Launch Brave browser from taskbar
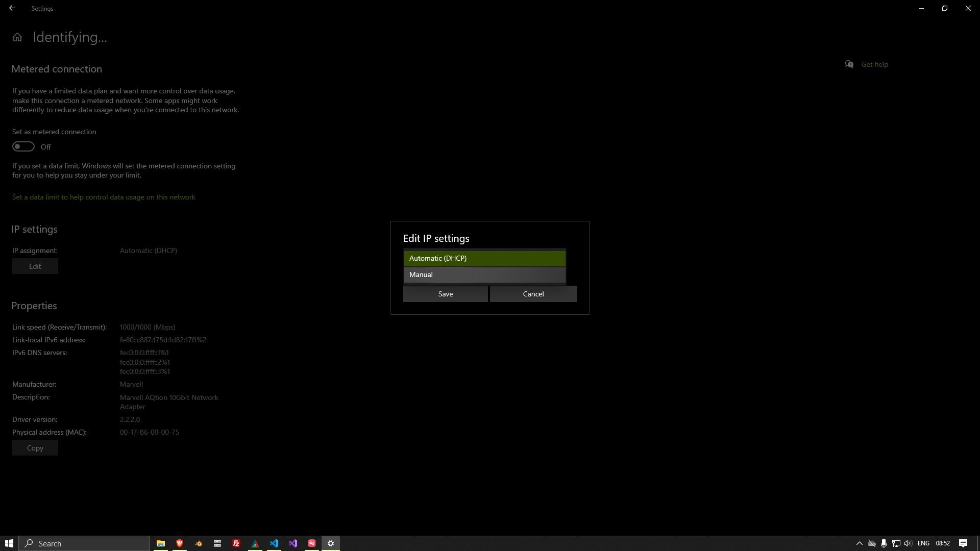The image size is (980, 551). (x=180, y=543)
